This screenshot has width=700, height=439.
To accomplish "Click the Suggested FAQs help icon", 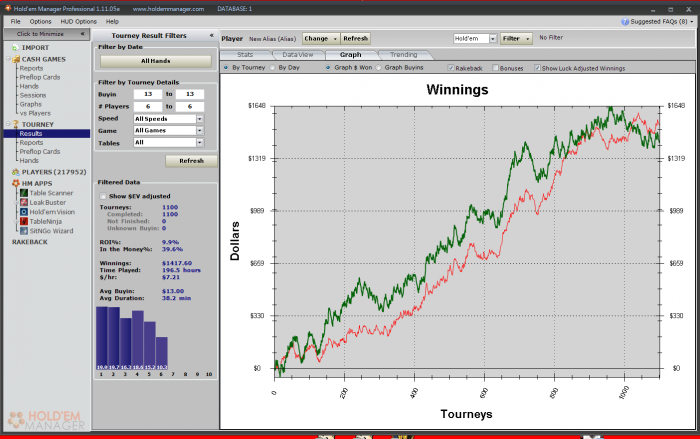I will pos(625,21).
